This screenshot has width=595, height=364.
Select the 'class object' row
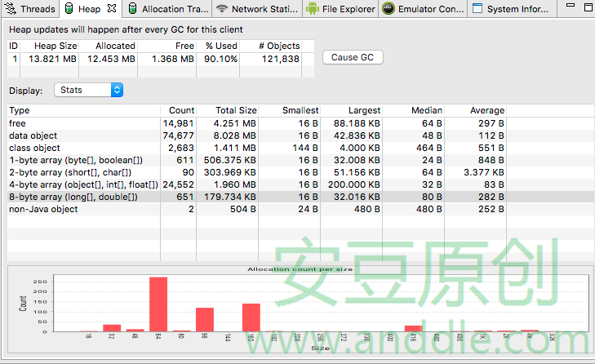coord(300,148)
